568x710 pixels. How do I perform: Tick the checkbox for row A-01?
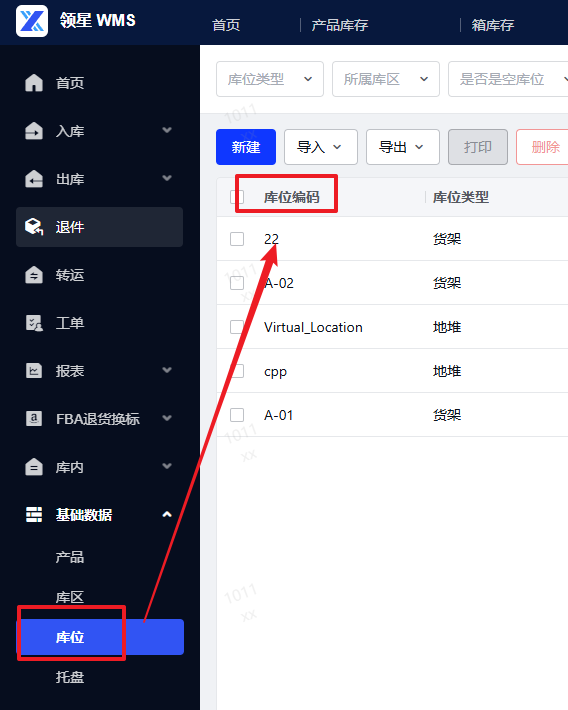[x=237, y=415]
